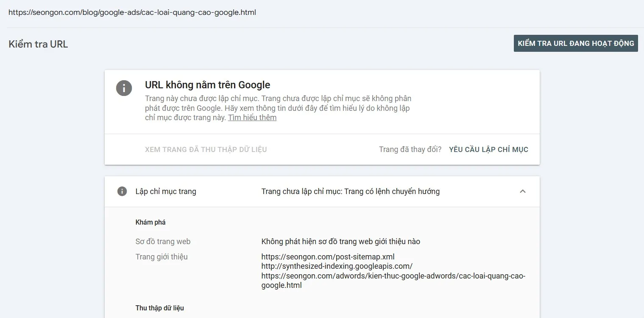The width and height of the screenshot is (644, 318).
Task: Open the "Tìm hiểu thêm" link
Action: [x=252, y=117]
